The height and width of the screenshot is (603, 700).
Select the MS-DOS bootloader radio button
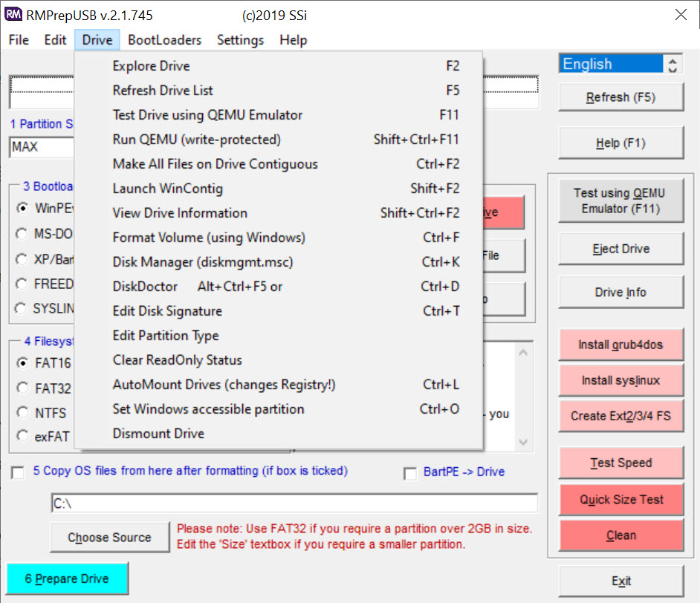pyautogui.click(x=22, y=234)
